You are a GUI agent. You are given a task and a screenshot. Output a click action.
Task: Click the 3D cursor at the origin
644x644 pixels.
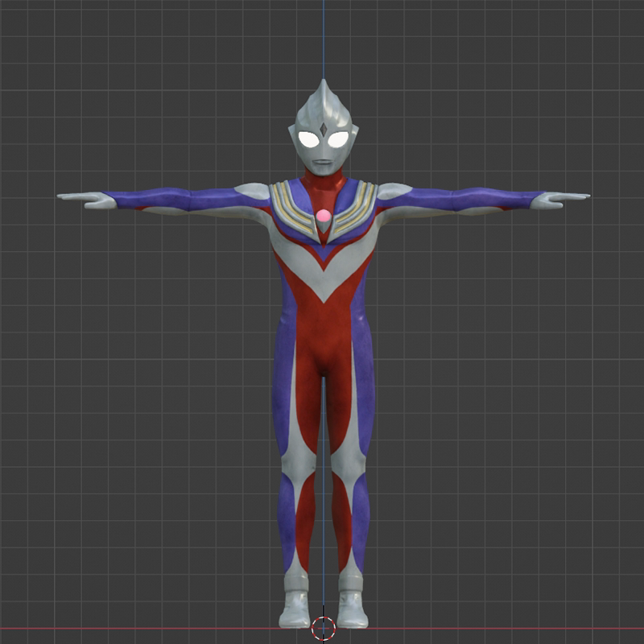[x=324, y=629]
